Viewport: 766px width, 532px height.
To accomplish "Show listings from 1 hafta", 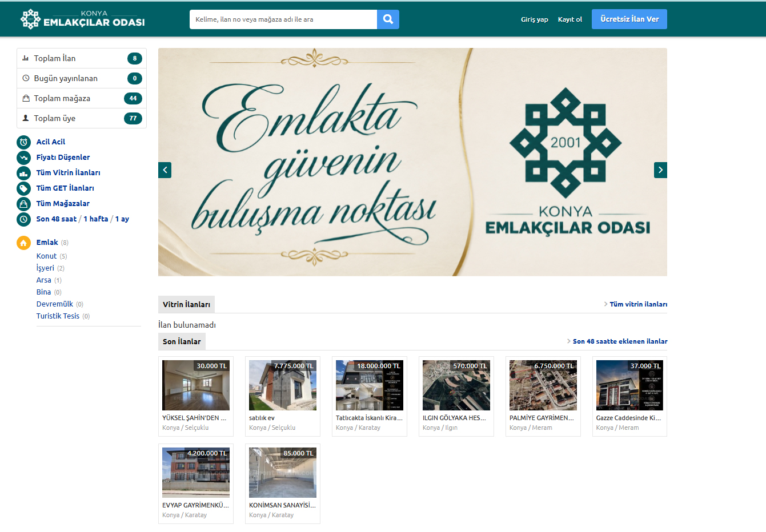I will click(x=95, y=219).
